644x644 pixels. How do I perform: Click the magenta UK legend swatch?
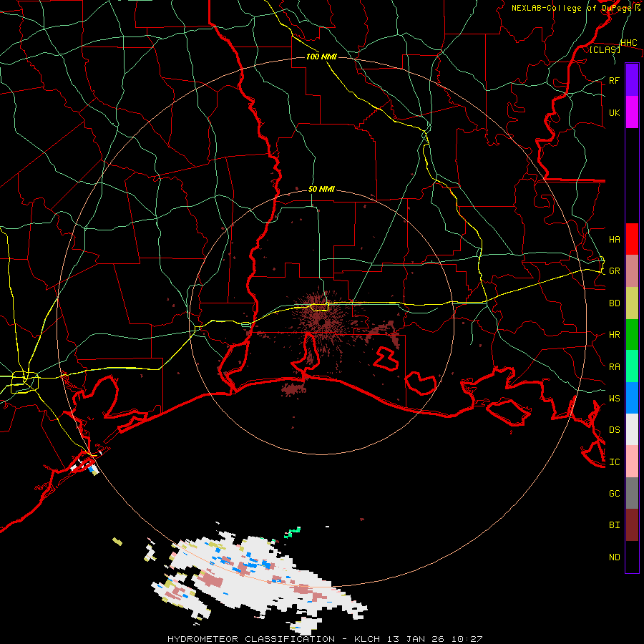632,112
